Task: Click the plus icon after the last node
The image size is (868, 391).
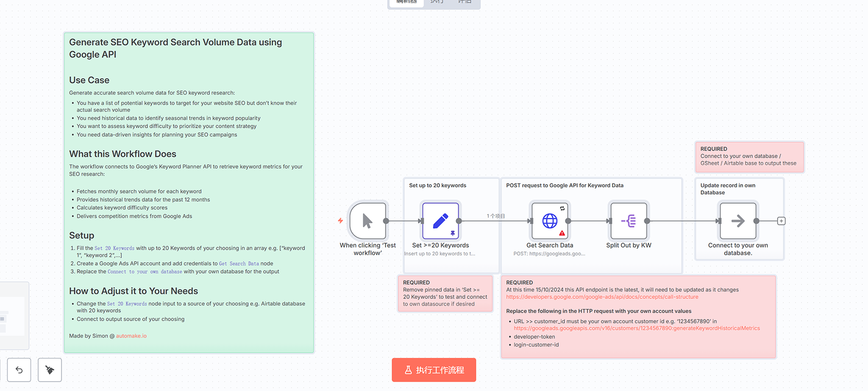Action: 781,221
